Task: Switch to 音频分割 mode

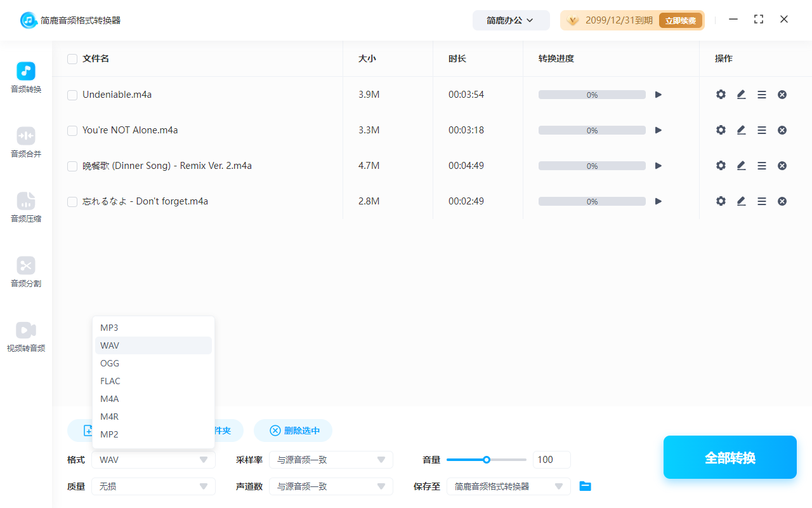Action: (x=25, y=271)
